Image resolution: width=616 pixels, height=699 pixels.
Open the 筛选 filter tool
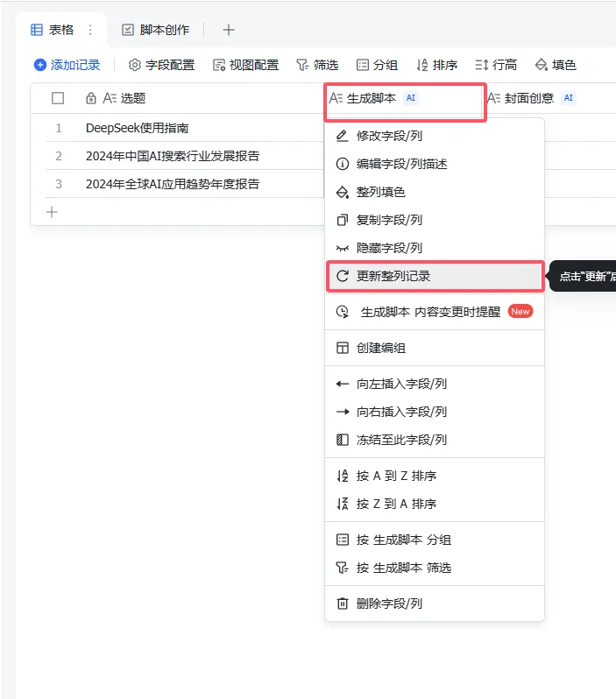(317, 65)
